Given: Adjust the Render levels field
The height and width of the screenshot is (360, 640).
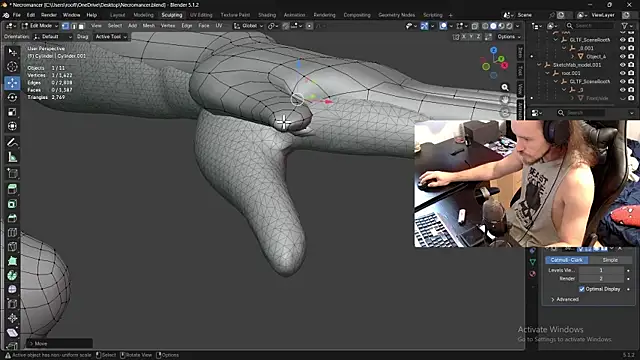Looking at the screenshot, I should pyautogui.click(x=601, y=278).
